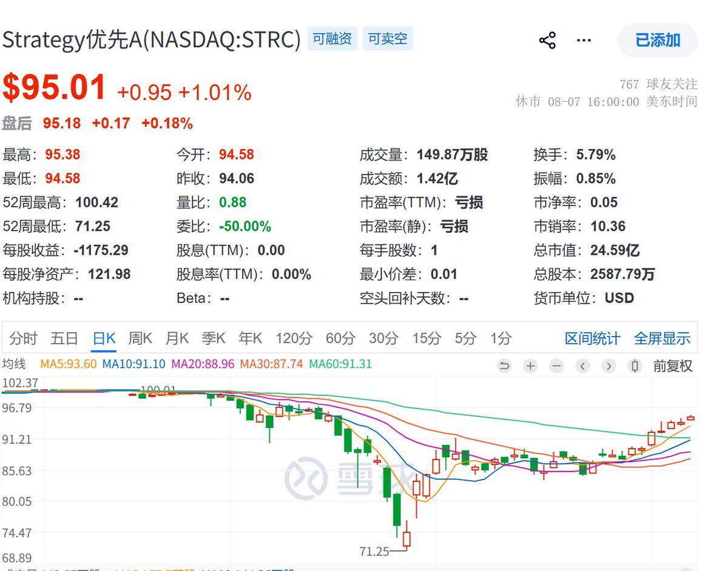Click the stock title Strategy优先A(NASDAQ:STRC)
The width and height of the screenshot is (728, 571).
152,39
